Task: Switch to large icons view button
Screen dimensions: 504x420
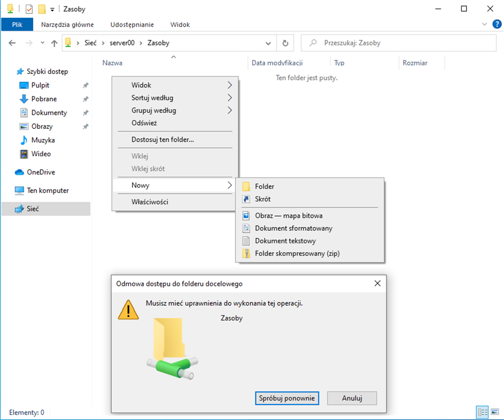Action: [494, 412]
